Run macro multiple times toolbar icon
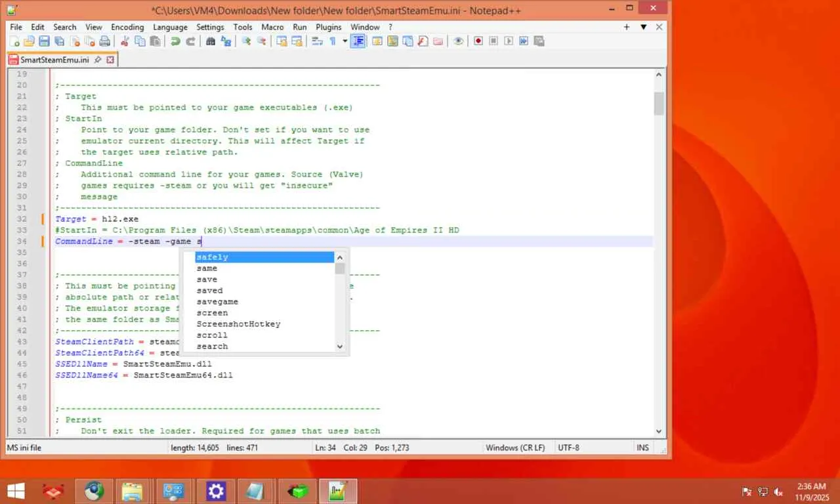The image size is (840, 504). (x=524, y=41)
